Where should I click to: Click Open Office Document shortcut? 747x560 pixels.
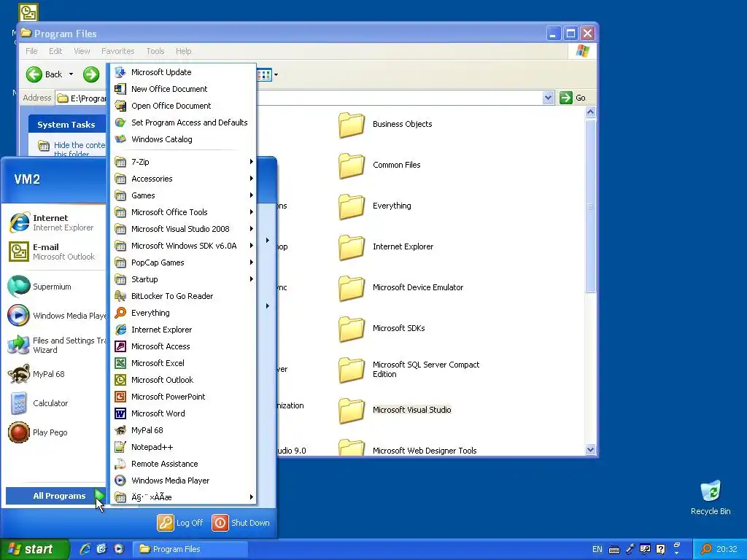pyautogui.click(x=183, y=106)
